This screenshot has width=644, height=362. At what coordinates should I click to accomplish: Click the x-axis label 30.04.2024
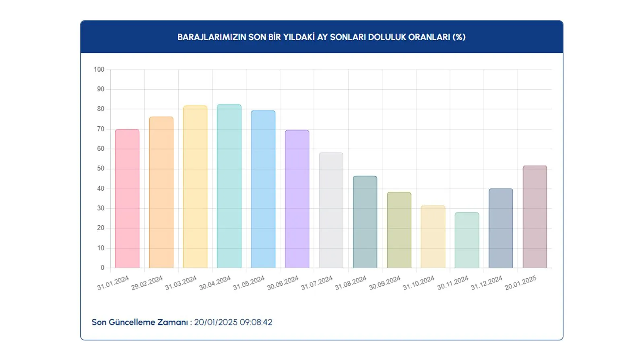215,283
